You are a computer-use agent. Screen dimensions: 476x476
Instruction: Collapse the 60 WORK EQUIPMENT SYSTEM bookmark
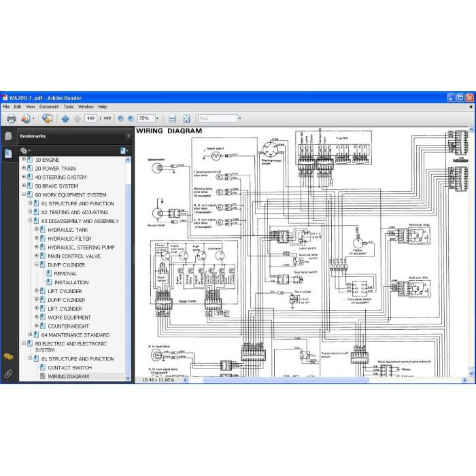coord(24,194)
